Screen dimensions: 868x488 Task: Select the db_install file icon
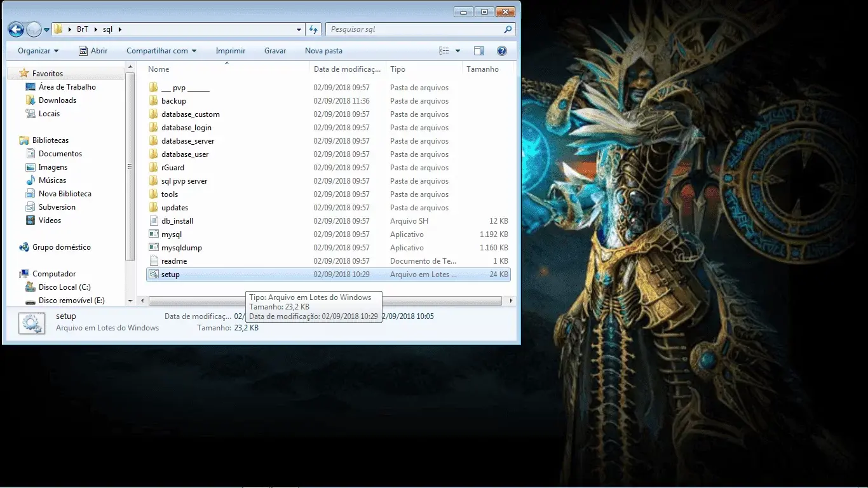153,221
